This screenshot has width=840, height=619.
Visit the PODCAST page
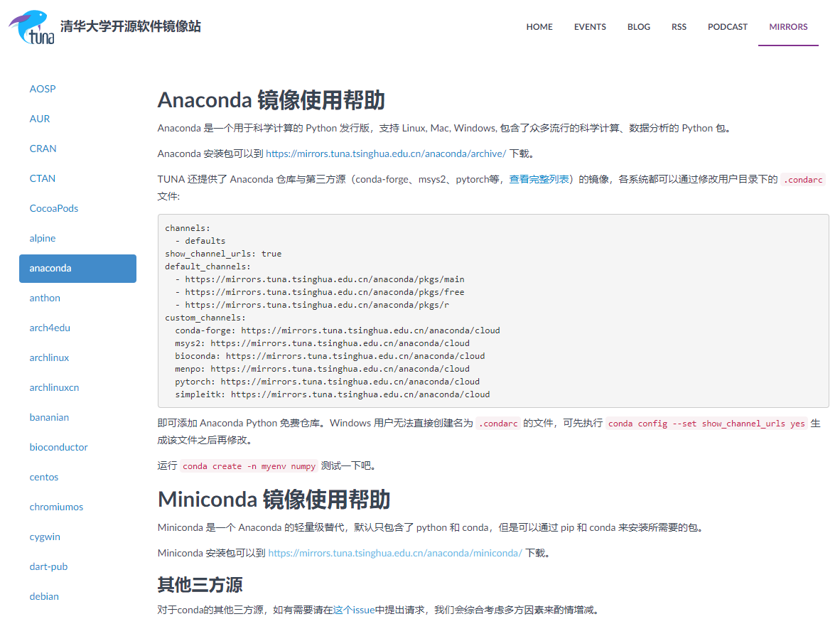pos(727,27)
